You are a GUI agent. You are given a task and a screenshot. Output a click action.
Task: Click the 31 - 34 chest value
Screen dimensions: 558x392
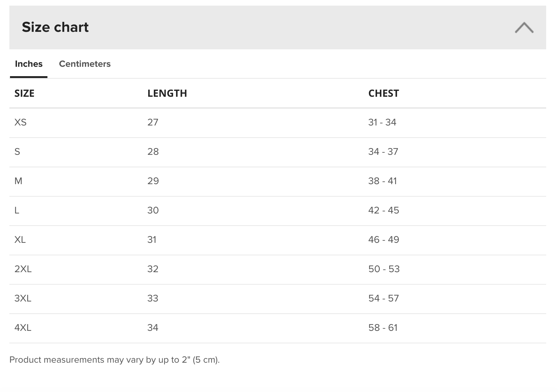coord(382,122)
